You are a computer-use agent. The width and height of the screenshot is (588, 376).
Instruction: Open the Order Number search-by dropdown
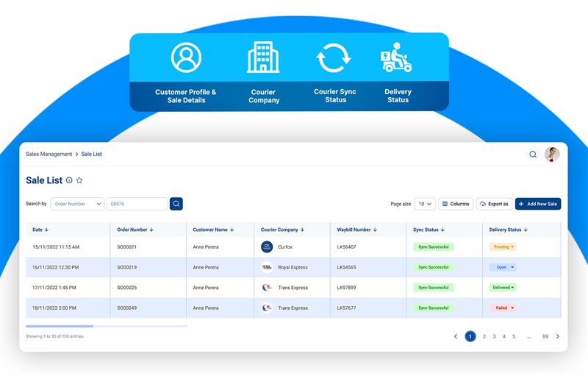pos(78,204)
